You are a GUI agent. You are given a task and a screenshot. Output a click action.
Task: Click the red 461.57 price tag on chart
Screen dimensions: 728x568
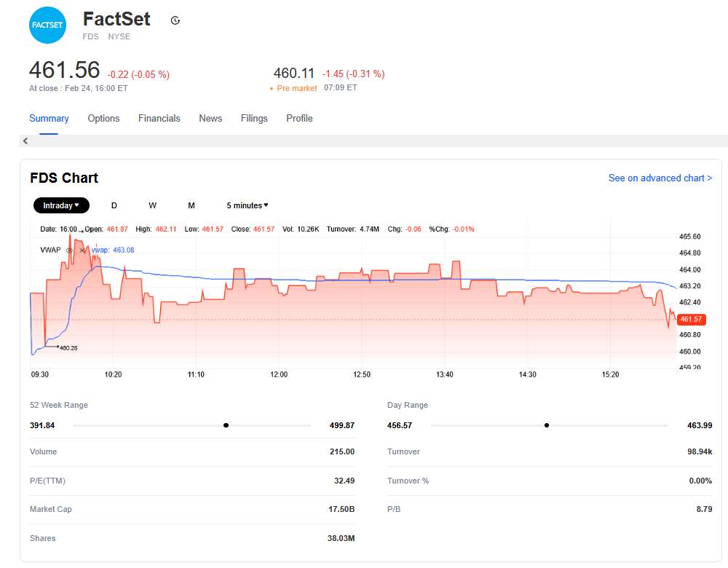[691, 319]
